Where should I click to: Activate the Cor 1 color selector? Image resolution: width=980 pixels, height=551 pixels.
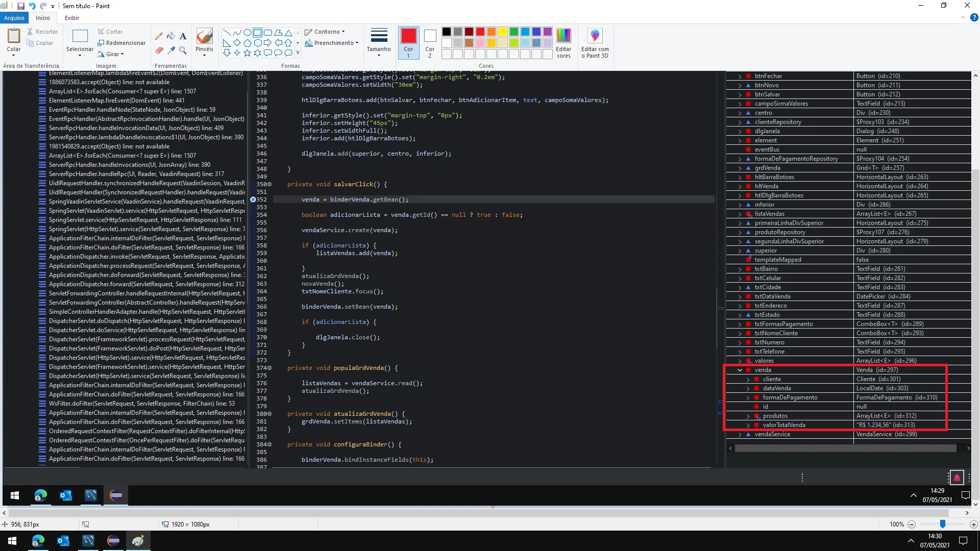pos(408,42)
